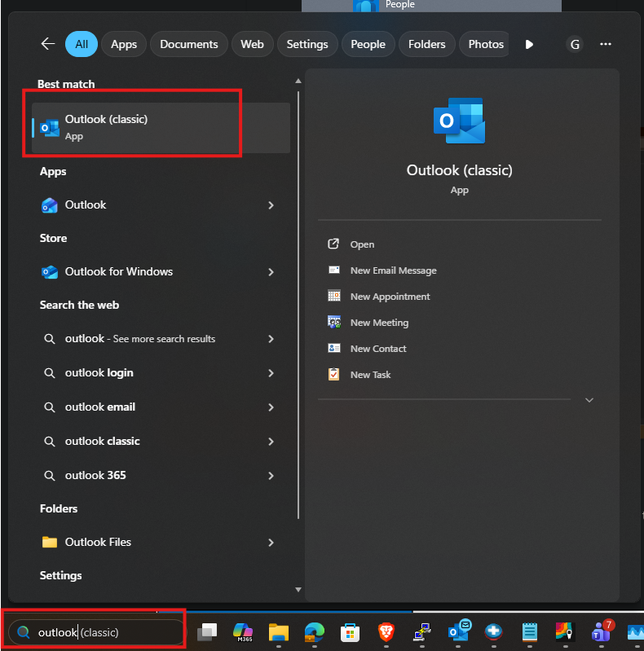Open File Explorer from taskbar
The image size is (644, 651).
(278, 632)
